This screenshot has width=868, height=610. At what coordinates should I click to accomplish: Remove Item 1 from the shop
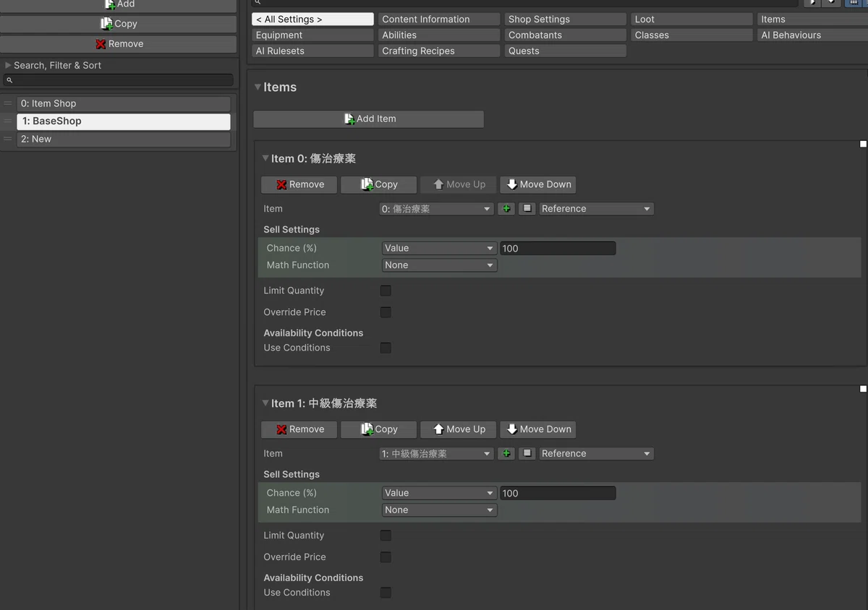[299, 429]
